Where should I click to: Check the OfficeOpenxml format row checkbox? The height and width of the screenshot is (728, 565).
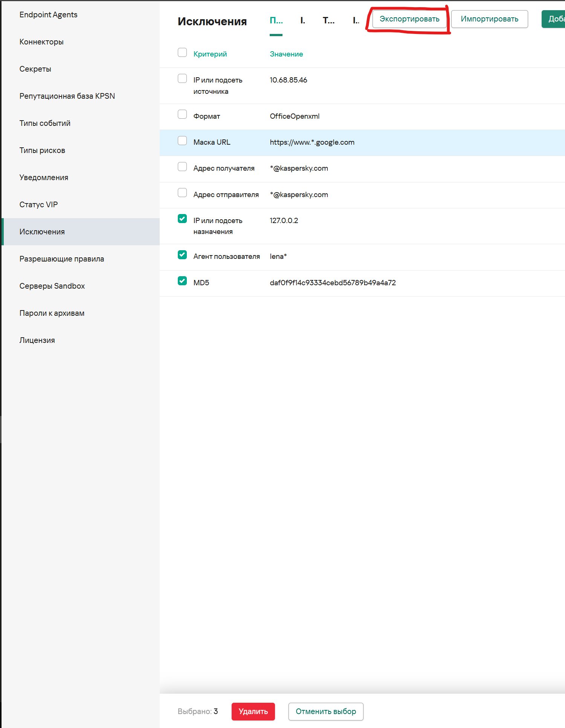tap(182, 115)
